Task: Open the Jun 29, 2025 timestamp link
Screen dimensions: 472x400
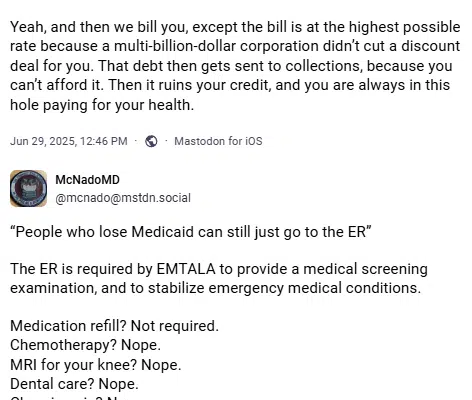Action: [69, 141]
